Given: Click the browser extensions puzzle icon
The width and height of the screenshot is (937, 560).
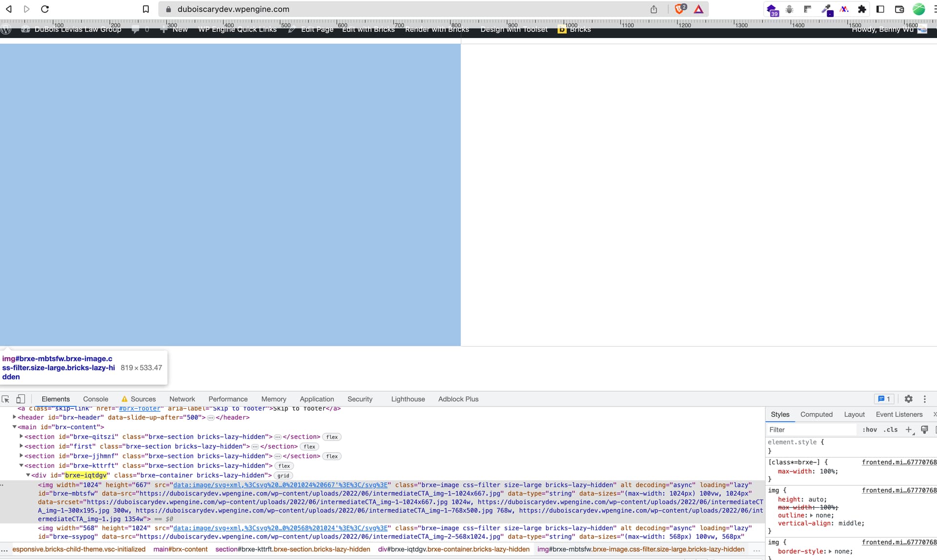Looking at the screenshot, I should pos(862,9).
